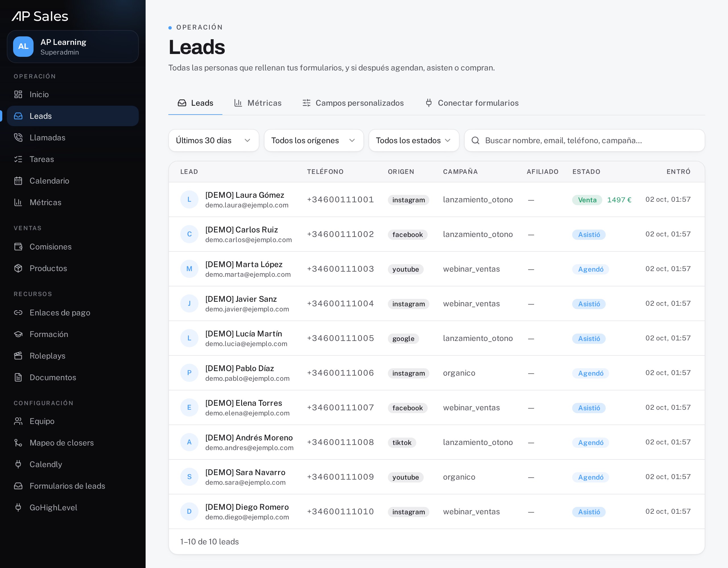Click the Mapeo de closers icon
The width and height of the screenshot is (728, 568).
[18, 443]
